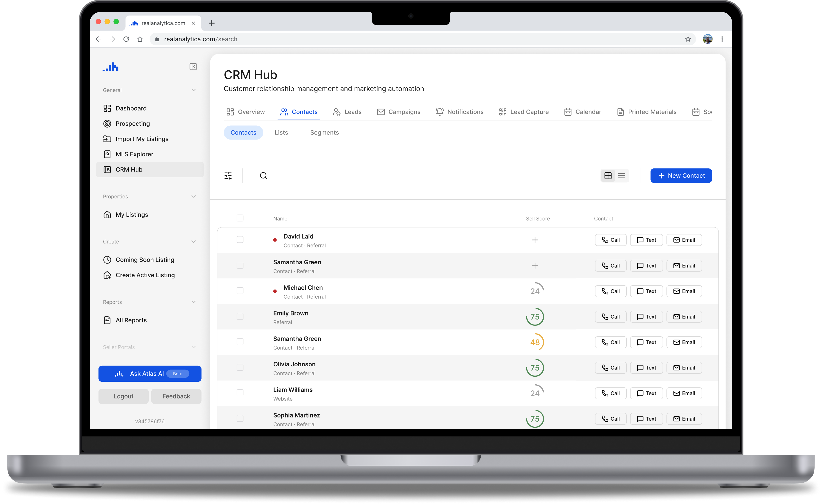
Task: Collapse the Properties section
Action: point(194,197)
